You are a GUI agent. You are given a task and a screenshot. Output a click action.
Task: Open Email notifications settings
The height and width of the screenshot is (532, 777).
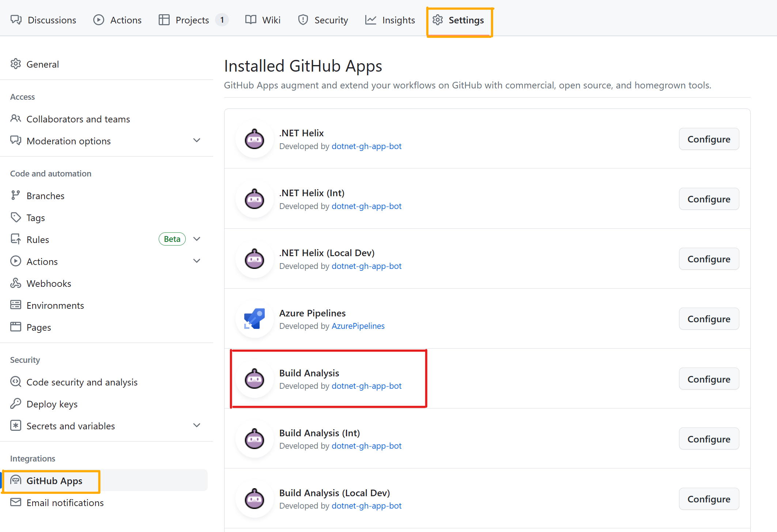[x=106, y=502]
